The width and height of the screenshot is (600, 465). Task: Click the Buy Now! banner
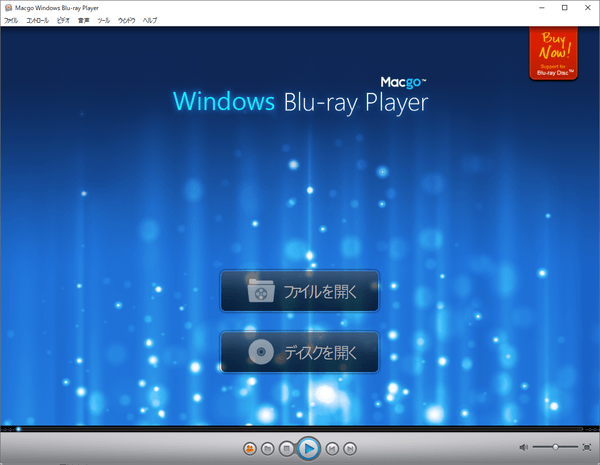click(553, 53)
